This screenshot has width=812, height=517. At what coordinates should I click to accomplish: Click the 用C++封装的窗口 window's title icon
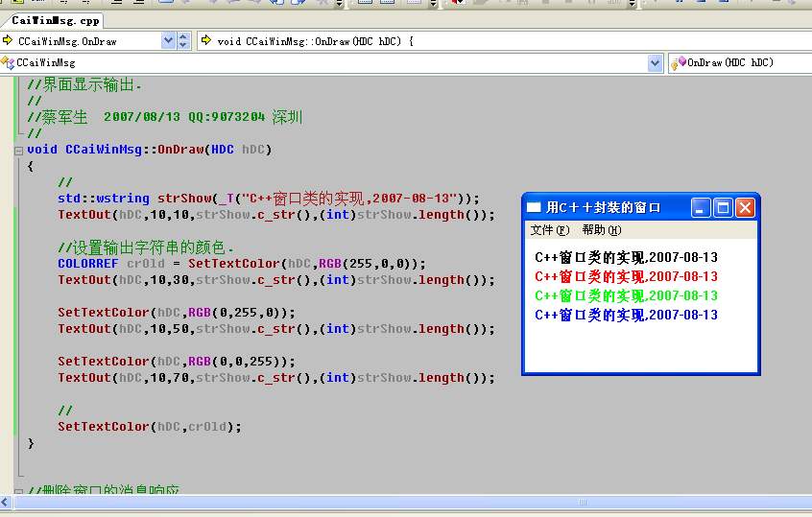534,207
